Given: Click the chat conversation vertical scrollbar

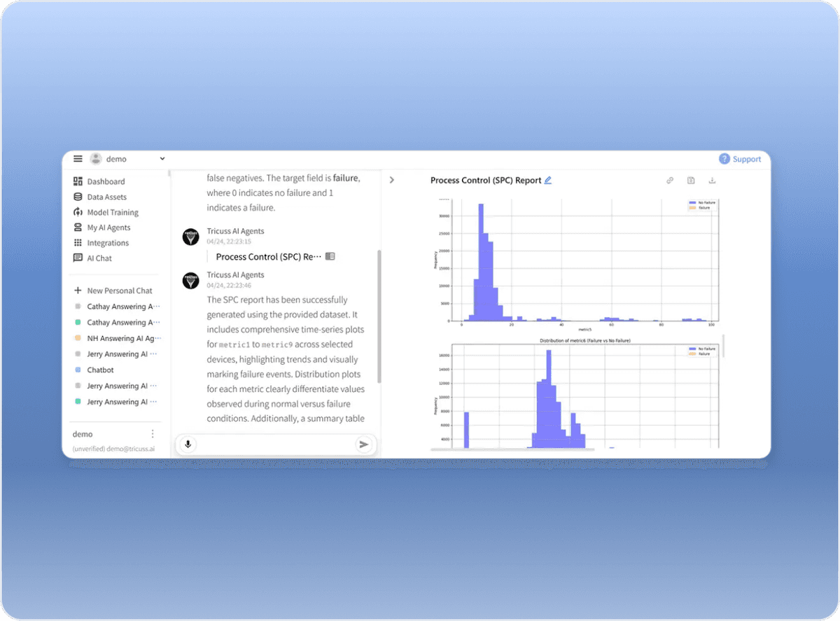Looking at the screenshot, I should pyautogui.click(x=379, y=316).
